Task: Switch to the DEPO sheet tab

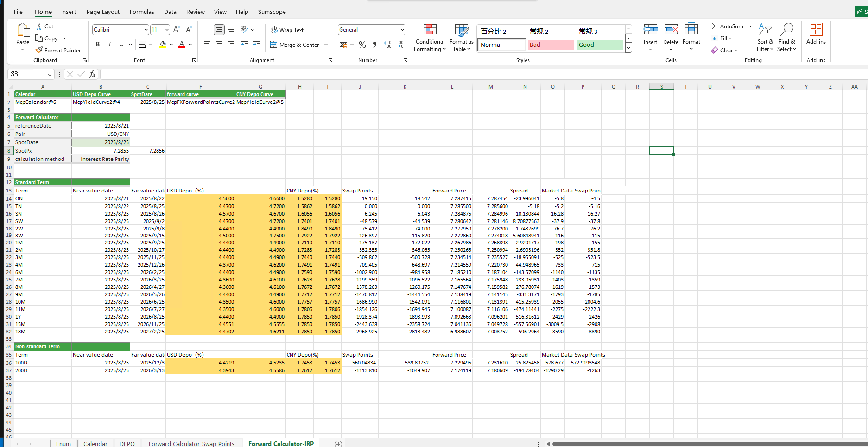Action: click(127, 444)
